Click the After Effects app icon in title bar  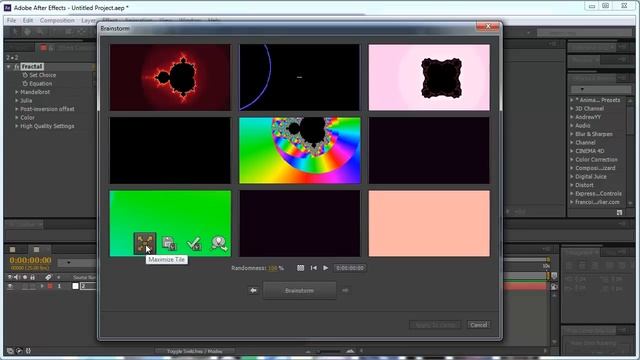point(7,8)
